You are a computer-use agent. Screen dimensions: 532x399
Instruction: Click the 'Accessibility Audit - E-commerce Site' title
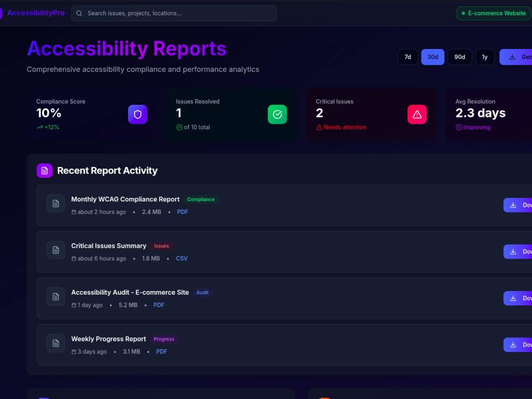pyautogui.click(x=130, y=292)
